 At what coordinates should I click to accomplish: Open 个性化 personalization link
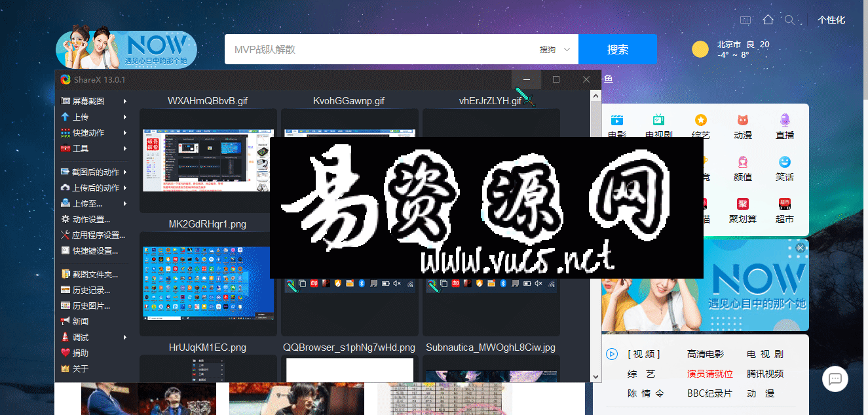[x=831, y=20]
